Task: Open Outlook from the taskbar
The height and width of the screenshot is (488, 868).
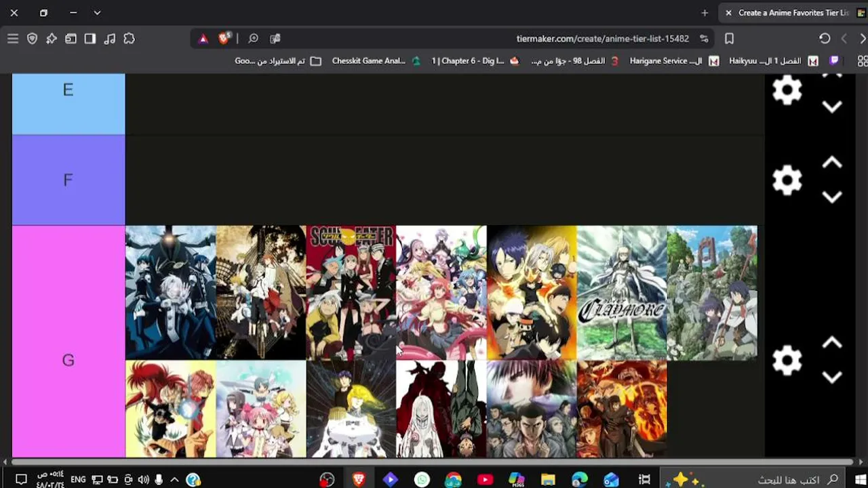Action: pyautogui.click(x=611, y=479)
